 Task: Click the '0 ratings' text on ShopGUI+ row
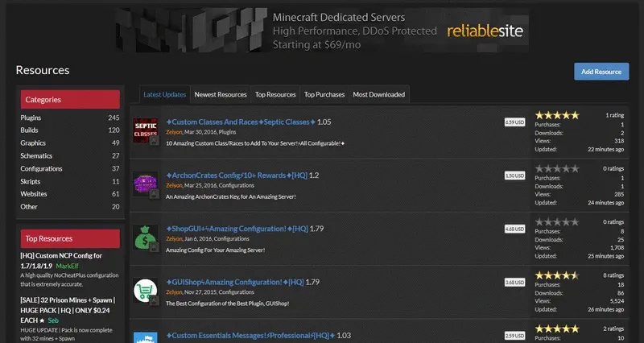click(x=613, y=222)
